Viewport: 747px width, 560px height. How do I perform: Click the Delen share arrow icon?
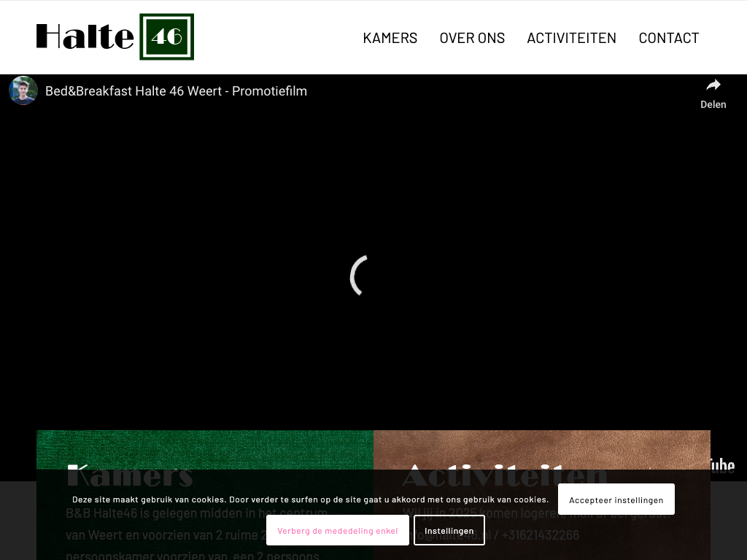click(713, 85)
